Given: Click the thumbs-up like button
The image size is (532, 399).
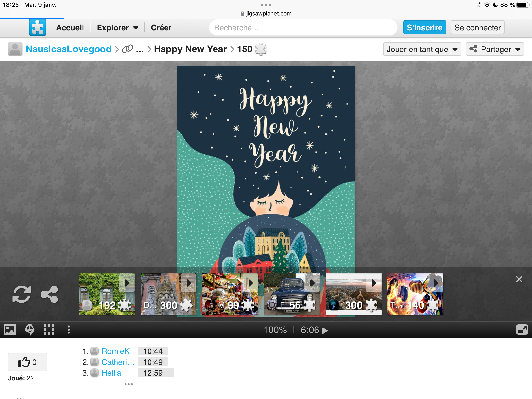Looking at the screenshot, I should click(27, 362).
